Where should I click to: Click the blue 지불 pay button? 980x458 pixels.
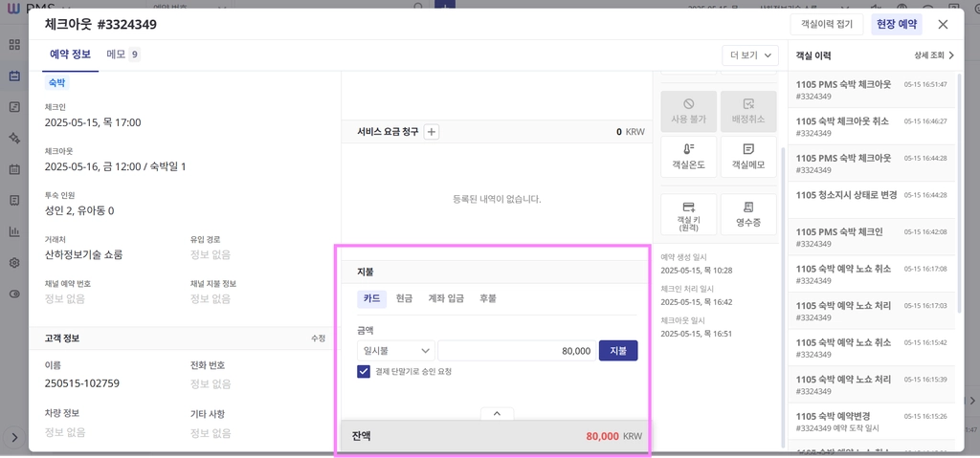point(618,351)
